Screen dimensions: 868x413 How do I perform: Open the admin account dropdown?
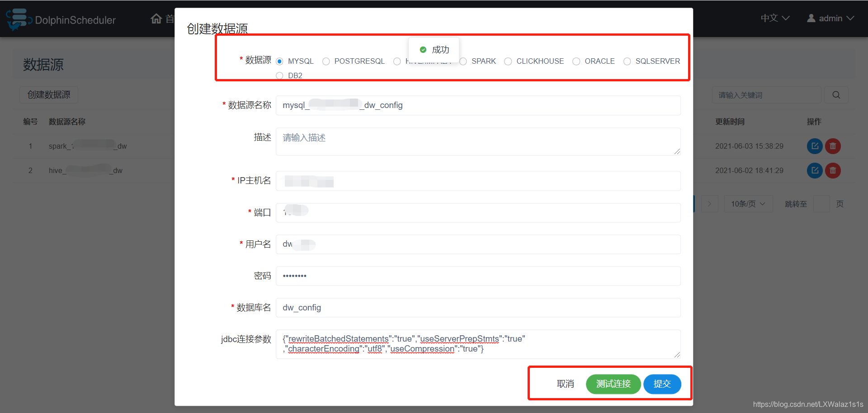830,18
